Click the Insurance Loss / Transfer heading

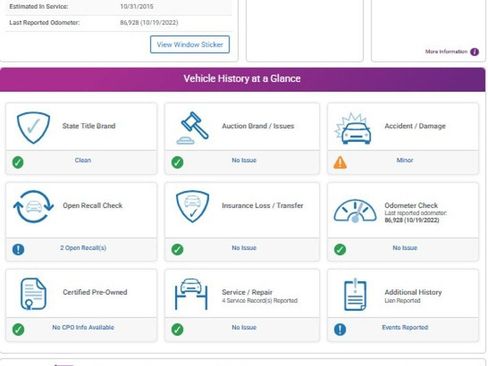(263, 205)
